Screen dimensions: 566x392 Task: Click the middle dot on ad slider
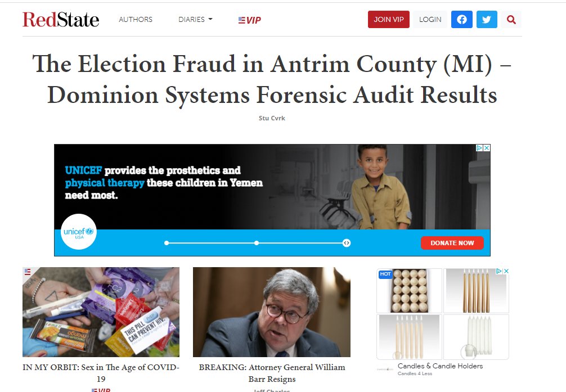coord(257,243)
